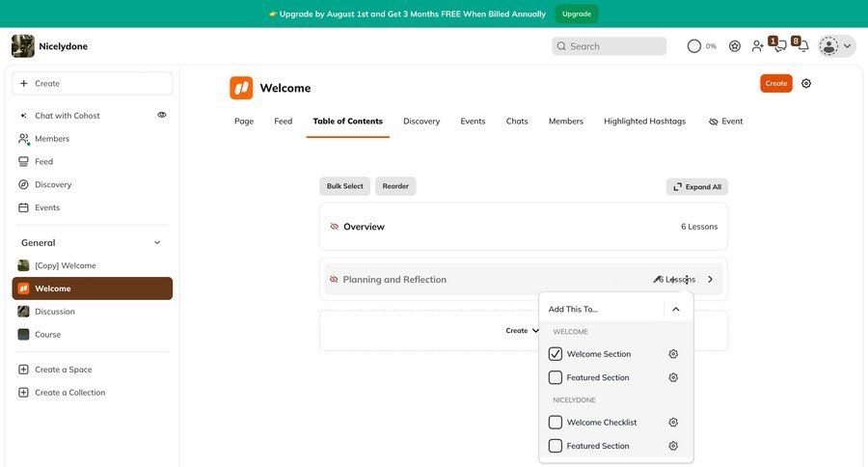Open the user profile avatar
868x467 pixels.
click(828, 46)
